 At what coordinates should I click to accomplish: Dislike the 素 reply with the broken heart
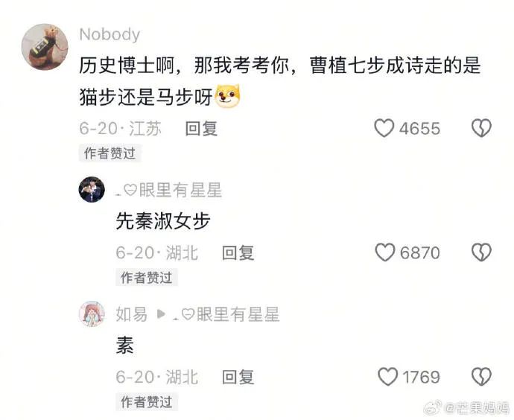481,377
